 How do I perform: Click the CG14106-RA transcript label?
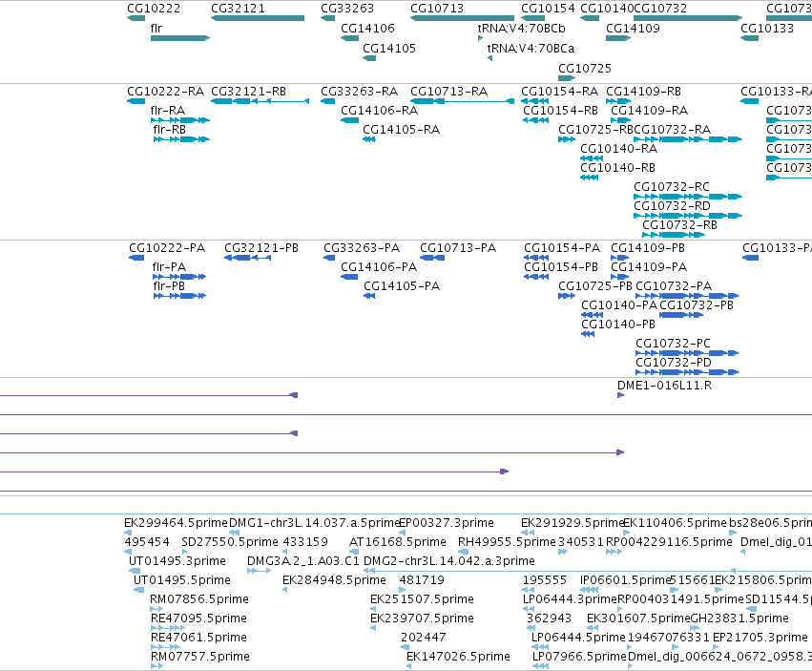(x=379, y=111)
